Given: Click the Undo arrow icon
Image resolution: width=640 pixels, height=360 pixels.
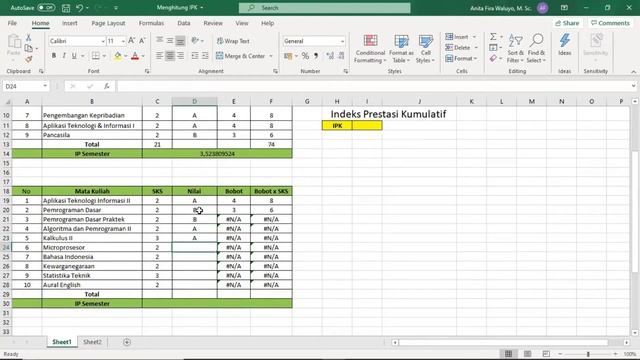Looking at the screenshot, I should 80,8.
